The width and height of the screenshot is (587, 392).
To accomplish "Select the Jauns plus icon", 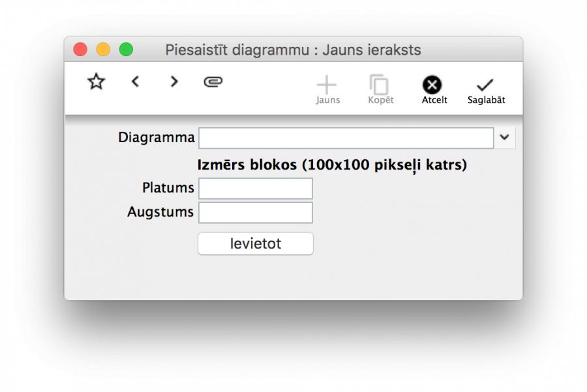I will pyautogui.click(x=327, y=83).
